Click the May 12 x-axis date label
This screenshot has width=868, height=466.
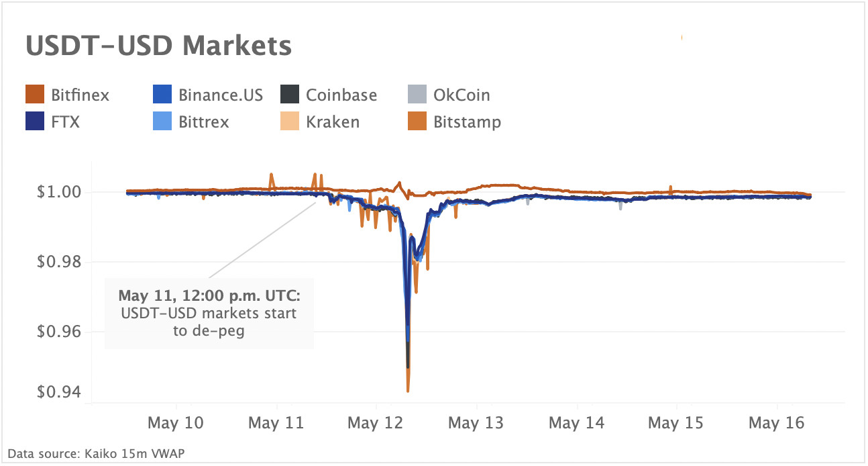coord(376,423)
